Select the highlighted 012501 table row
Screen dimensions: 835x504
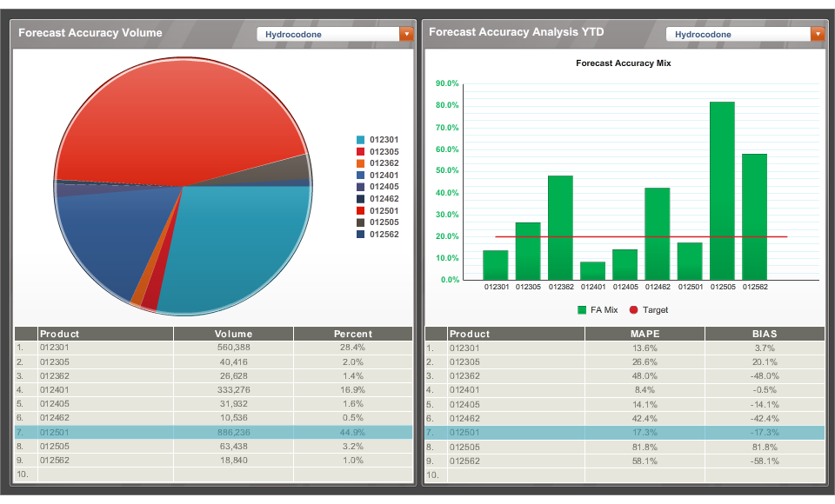pyautogui.click(x=209, y=432)
